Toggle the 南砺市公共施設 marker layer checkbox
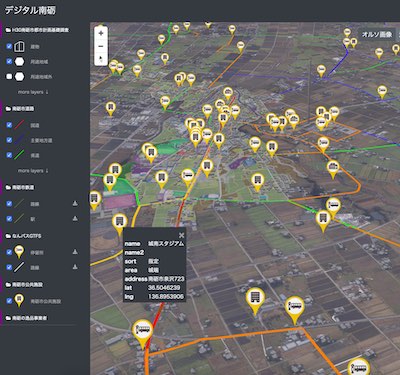The height and width of the screenshot is (375, 400). click(x=9, y=301)
